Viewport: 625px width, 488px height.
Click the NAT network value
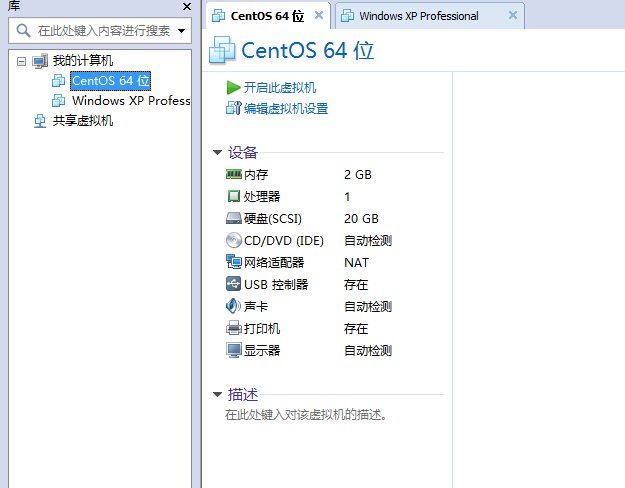356,262
